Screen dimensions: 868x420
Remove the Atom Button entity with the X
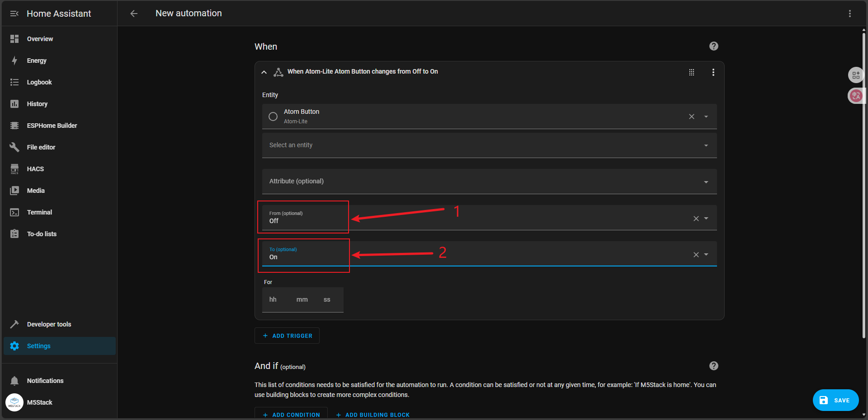692,117
